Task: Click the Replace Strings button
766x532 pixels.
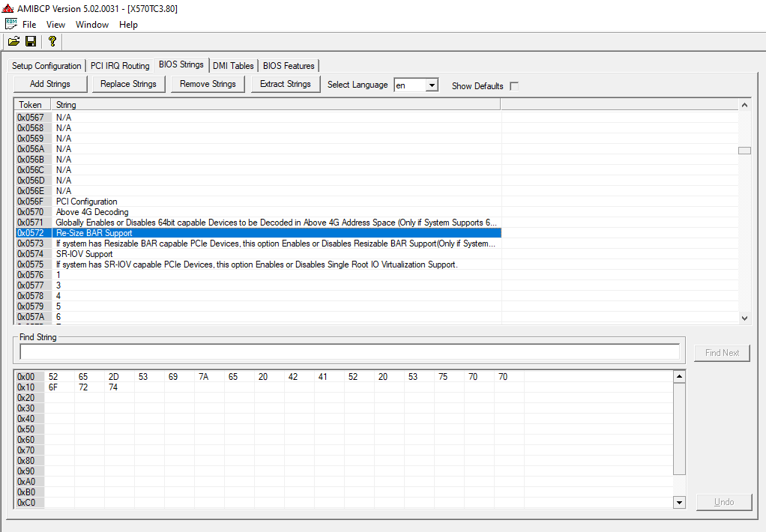Action: (x=128, y=84)
